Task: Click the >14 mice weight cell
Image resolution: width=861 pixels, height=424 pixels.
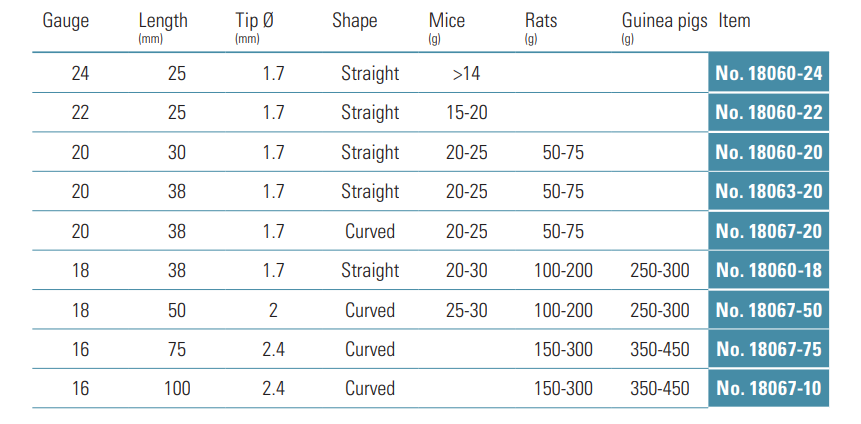Action: click(x=467, y=73)
